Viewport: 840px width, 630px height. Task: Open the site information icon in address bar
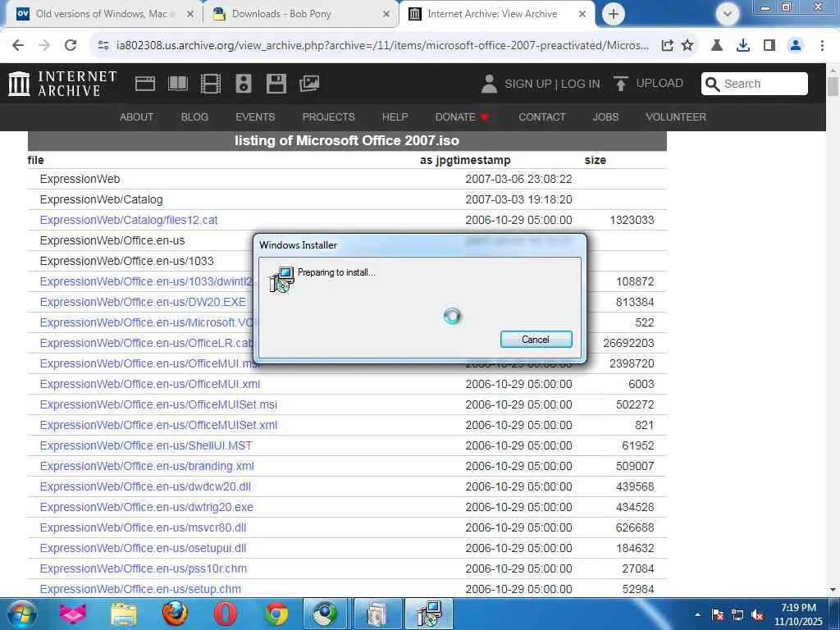tap(103, 46)
